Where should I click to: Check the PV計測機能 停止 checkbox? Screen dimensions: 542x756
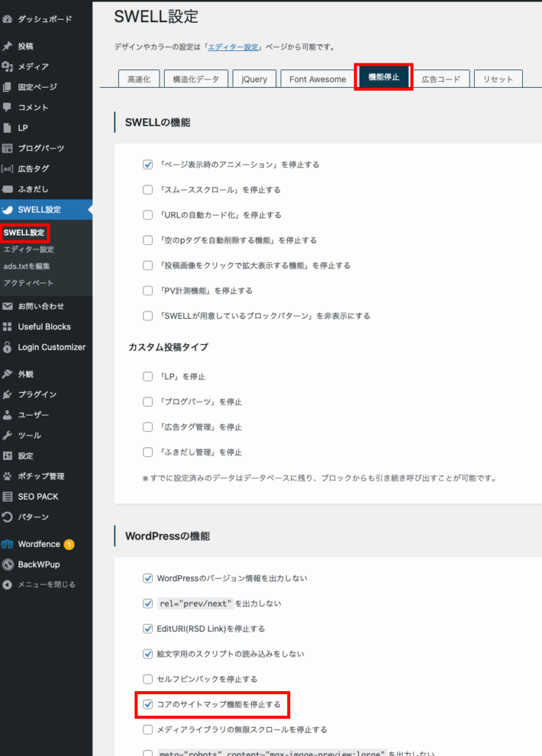(148, 291)
